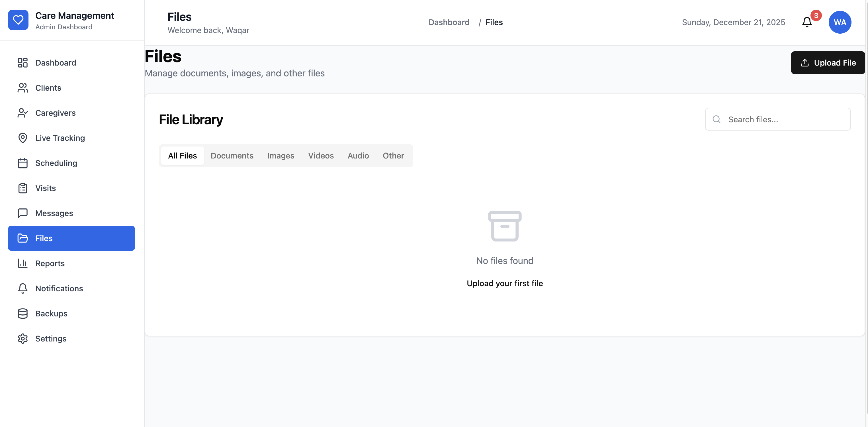The image size is (868, 427).
Task: Open Reports bar chart icon
Action: tap(22, 263)
